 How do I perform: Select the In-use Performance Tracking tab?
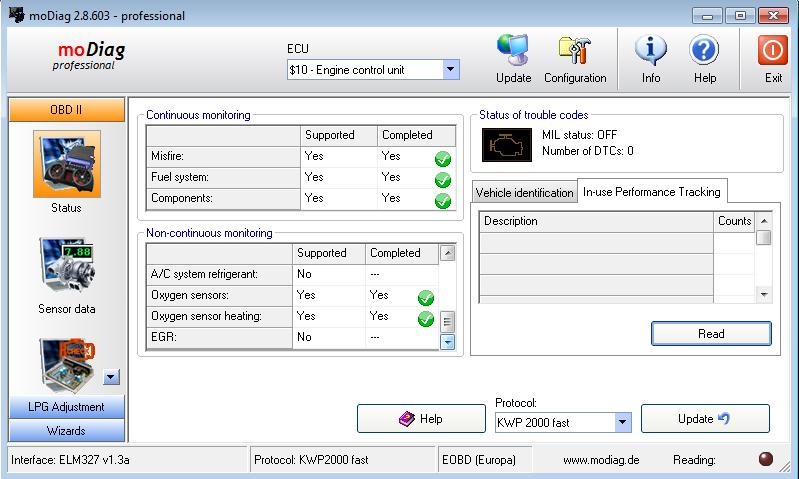[x=651, y=191]
